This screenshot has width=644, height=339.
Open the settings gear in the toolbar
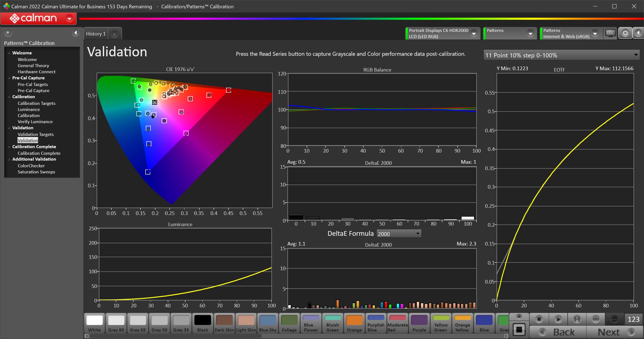pos(625,33)
